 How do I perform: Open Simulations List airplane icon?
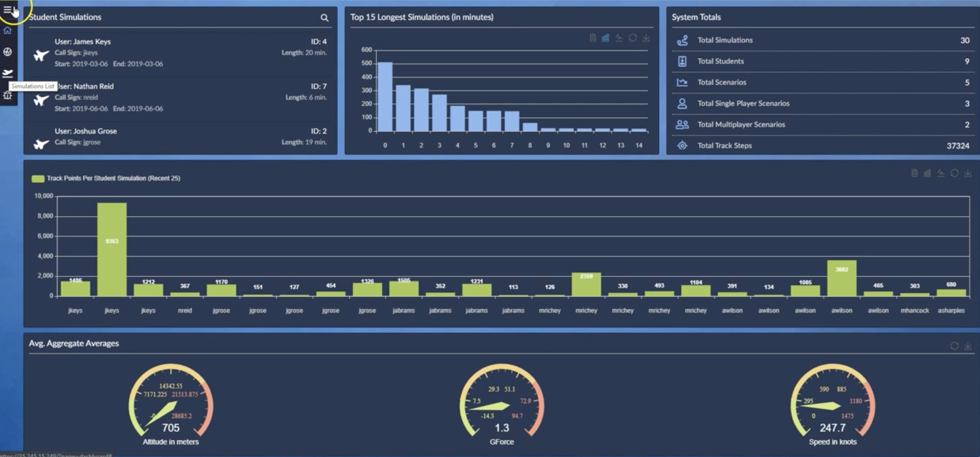7,73
